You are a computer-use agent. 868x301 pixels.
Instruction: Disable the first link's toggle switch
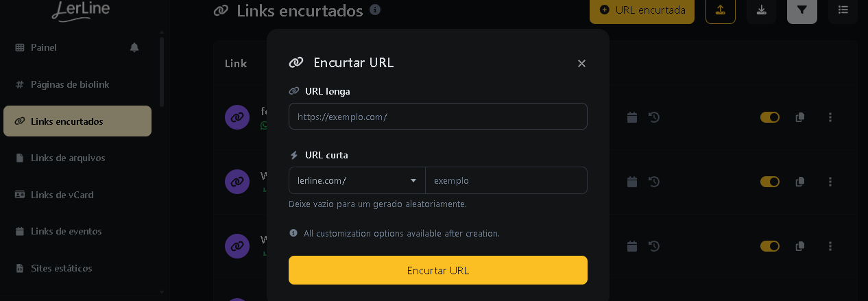pyautogui.click(x=770, y=118)
